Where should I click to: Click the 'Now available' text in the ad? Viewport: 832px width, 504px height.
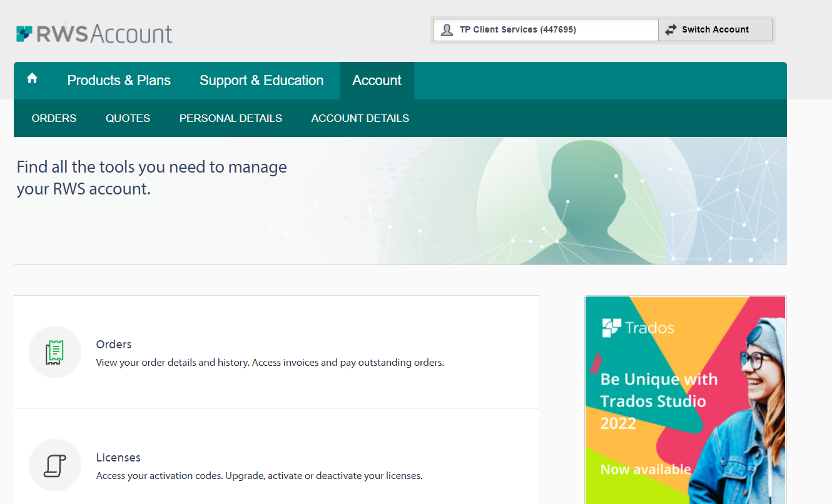click(x=646, y=470)
